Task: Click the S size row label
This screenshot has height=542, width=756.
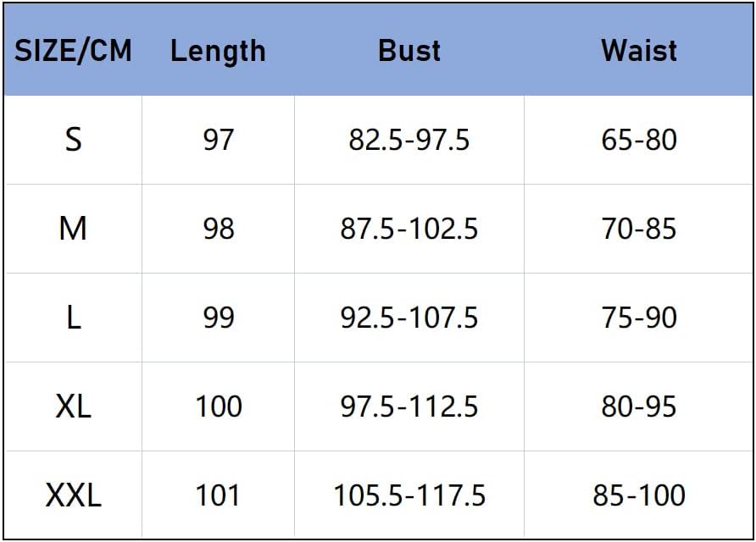Action: [74, 140]
